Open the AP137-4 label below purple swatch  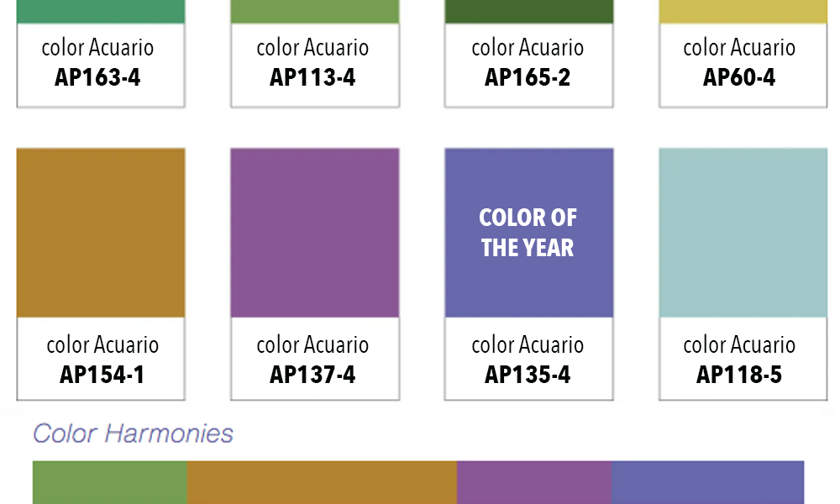(x=312, y=375)
